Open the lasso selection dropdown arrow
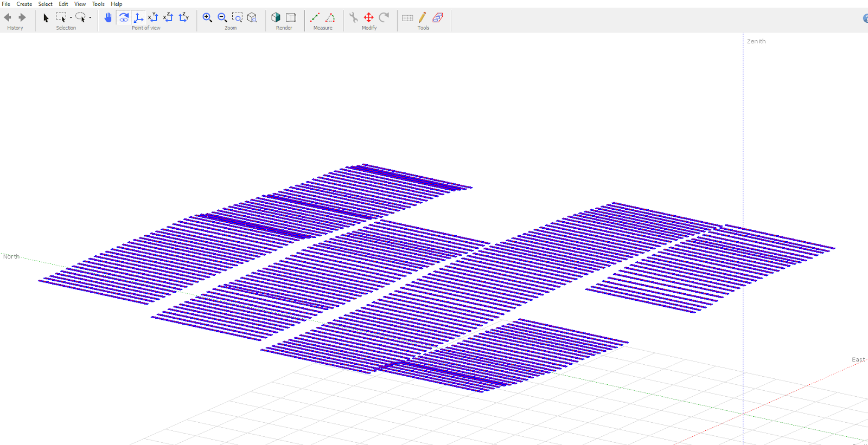The height and width of the screenshot is (445, 868). (90, 17)
